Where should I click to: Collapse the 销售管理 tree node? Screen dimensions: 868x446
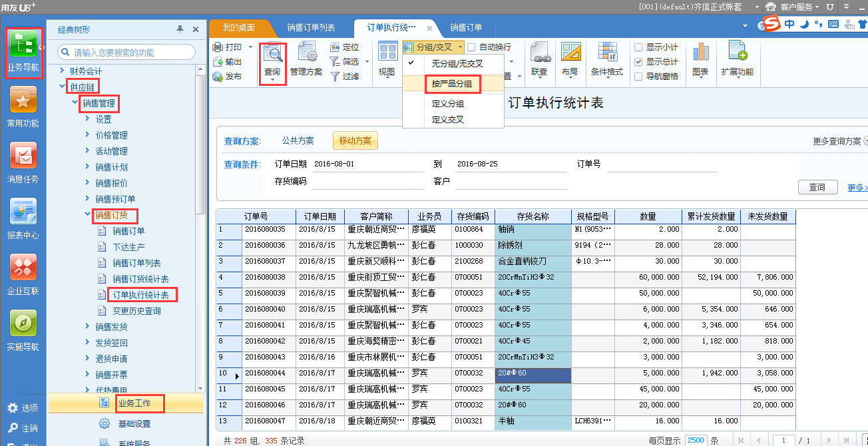75,103
